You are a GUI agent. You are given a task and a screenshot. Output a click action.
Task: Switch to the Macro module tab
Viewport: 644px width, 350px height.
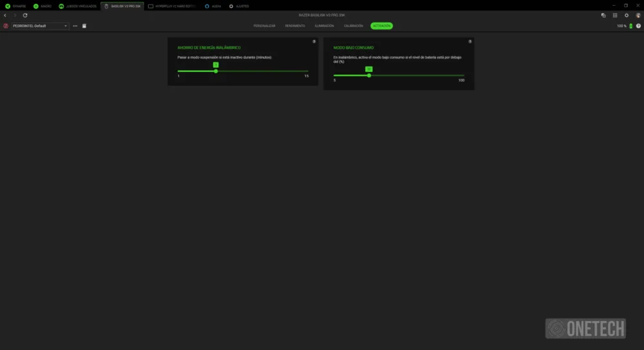[x=43, y=6]
